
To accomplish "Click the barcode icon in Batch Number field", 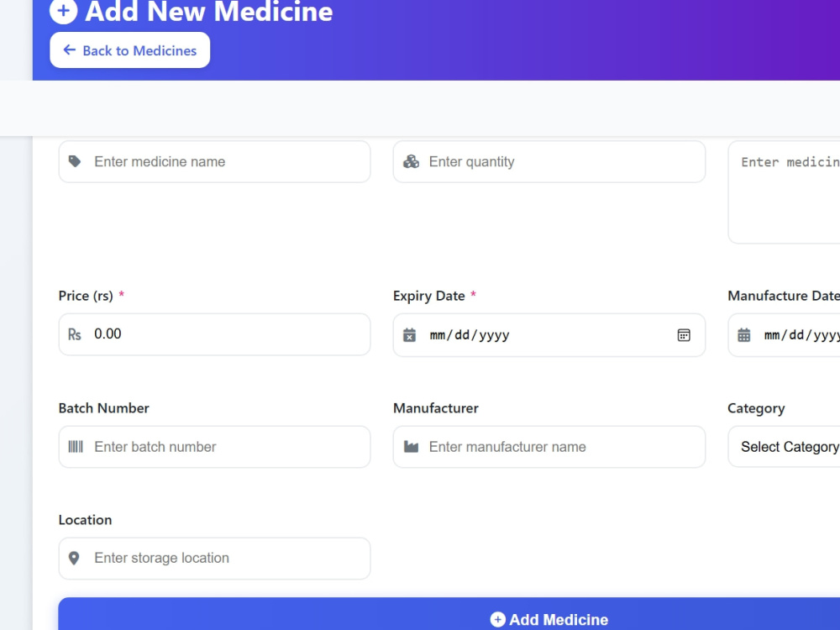I will [x=76, y=446].
